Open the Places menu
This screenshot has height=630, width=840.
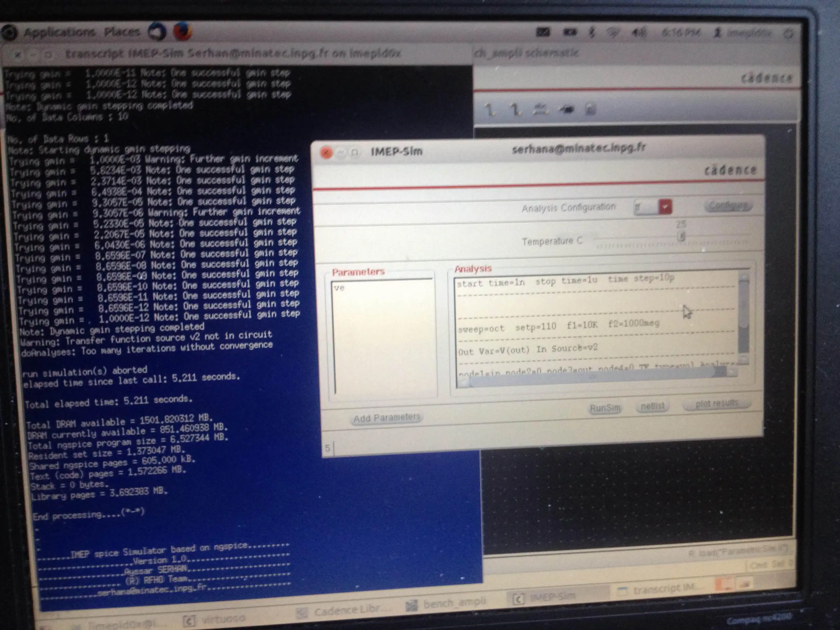pyautogui.click(x=122, y=32)
